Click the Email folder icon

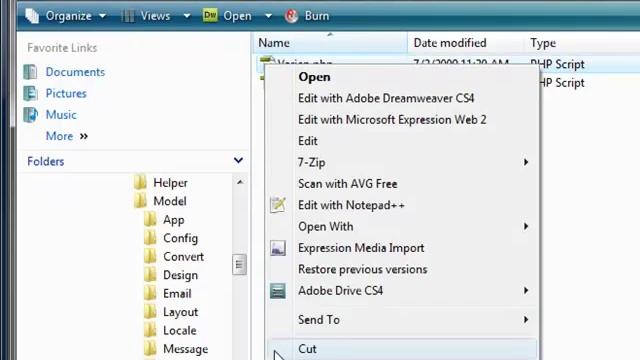150,293
